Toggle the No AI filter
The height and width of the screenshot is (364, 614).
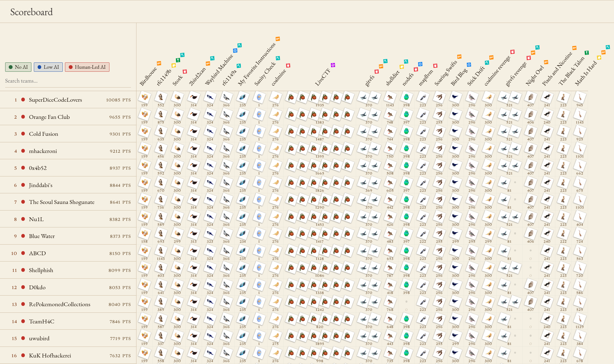click(x=18, y=67)
